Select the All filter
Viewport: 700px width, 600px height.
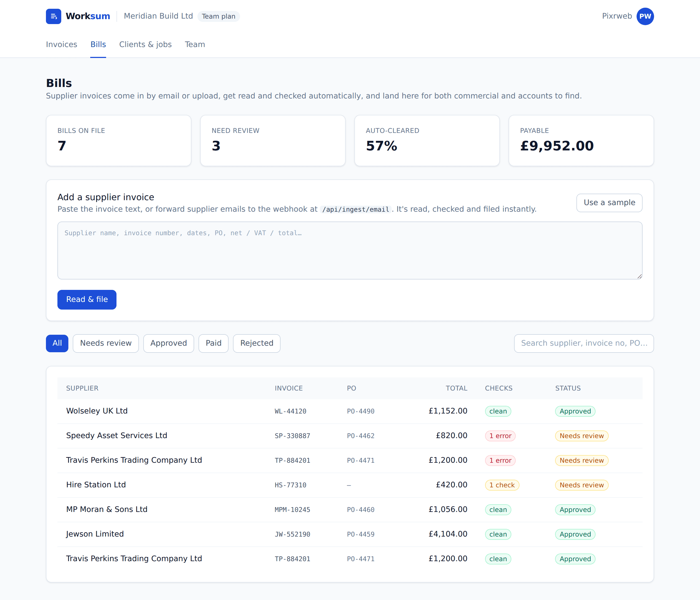(x=57, y=343)
